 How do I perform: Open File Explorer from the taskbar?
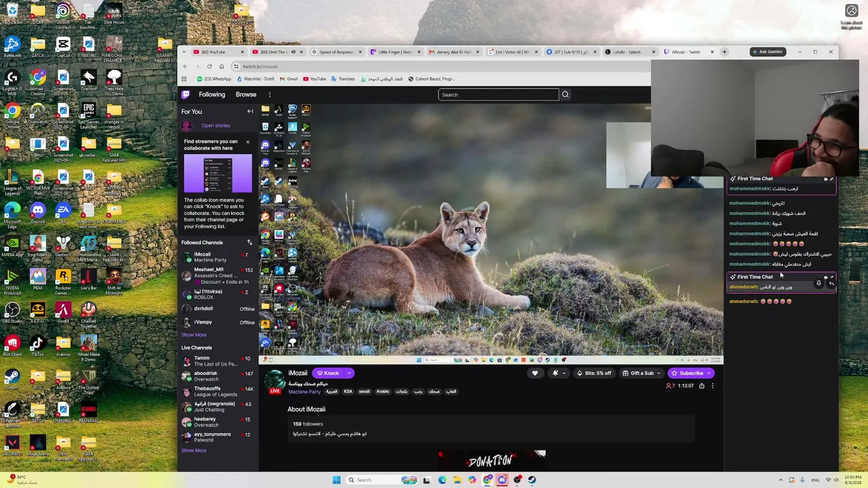pos(457,480)
